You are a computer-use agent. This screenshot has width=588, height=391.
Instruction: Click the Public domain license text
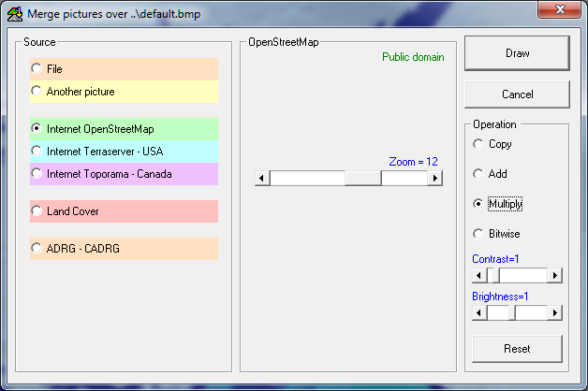click(x=413, y=57)
